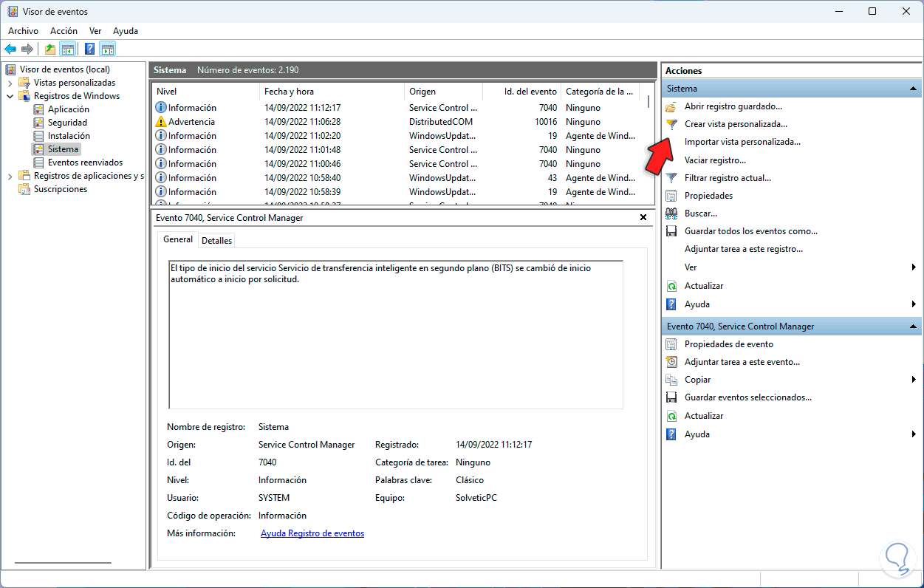The image size is (924, 588).
Task: Select Aplicación log in the tree
Action: (69, 109)
